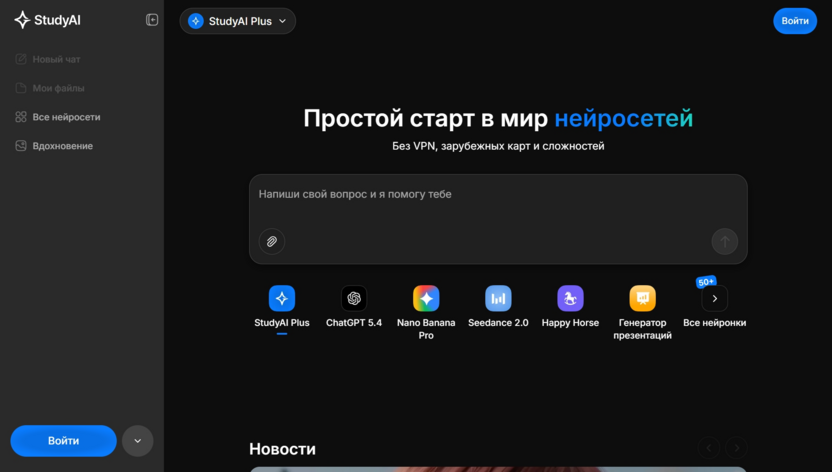Collapse the sidebar with panel icon

click(152, 20)
